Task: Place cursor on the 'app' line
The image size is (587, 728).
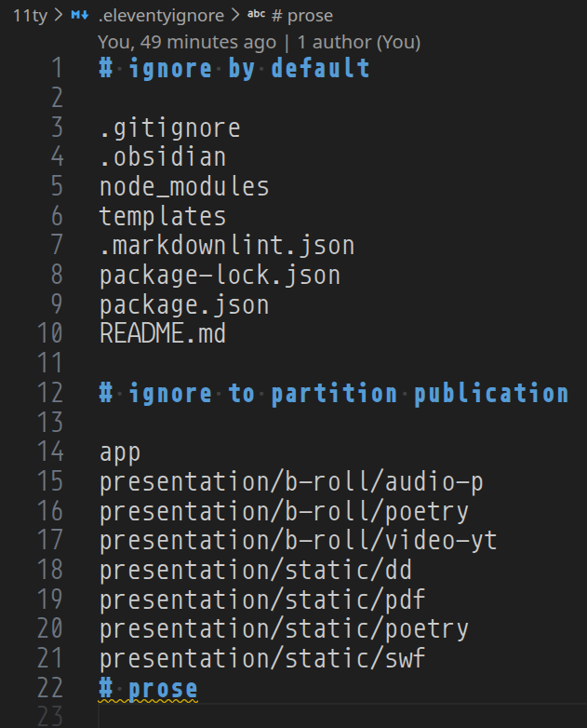Action: (120, 452)
